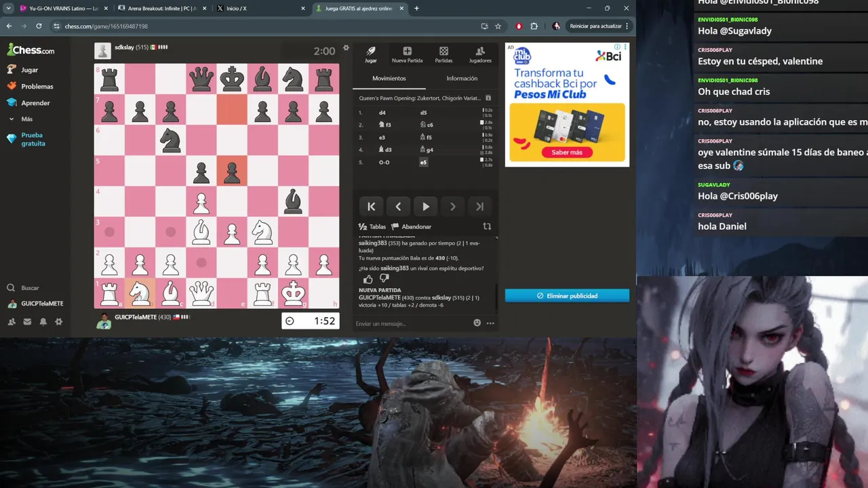Open the friends icon in sidebar bottom

coord(12,322)
